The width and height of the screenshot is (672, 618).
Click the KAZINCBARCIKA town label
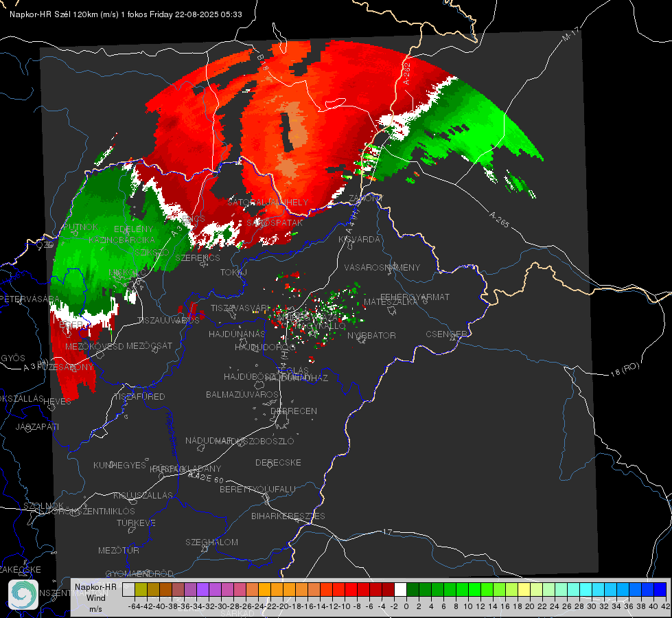[121, 240]
